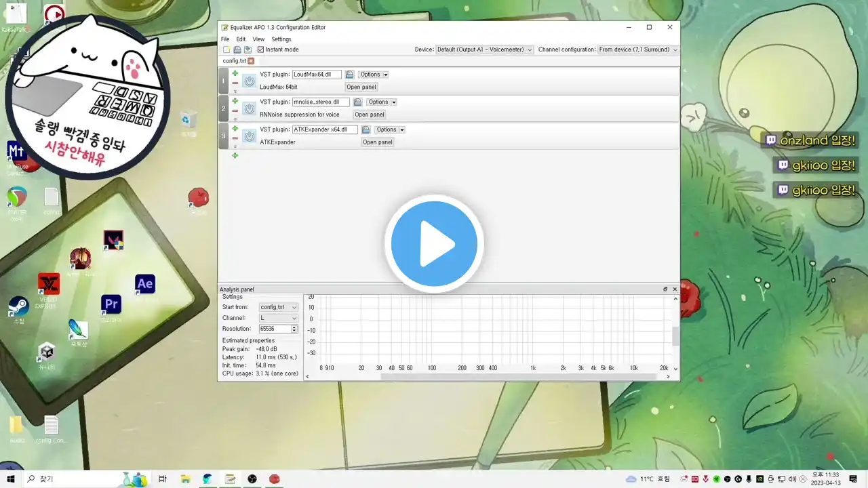This screenshot has width=868, height=488.
Task: Open panel for LoudMax 64bit
Action: point(361,87)
